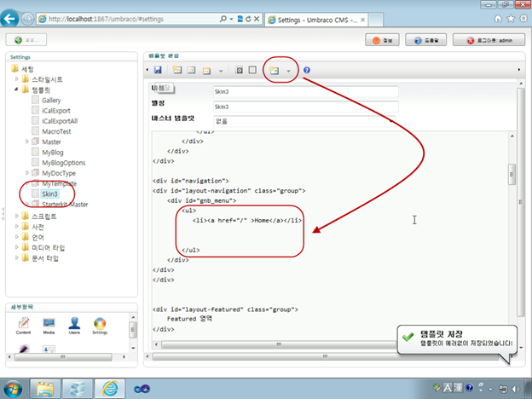The width and height of the screenshot is (532, 399).
Task: Open the browser home icon
Action: pyautogui.click(x=498, y=19)
